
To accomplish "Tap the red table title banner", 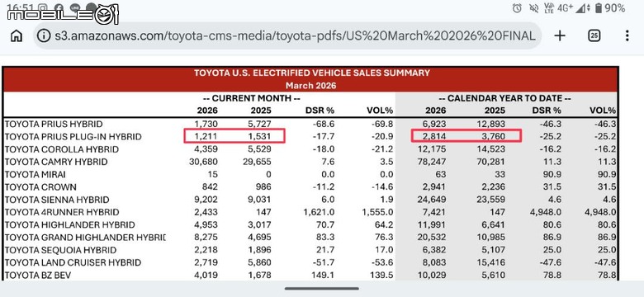I will [x=310, y=79].
